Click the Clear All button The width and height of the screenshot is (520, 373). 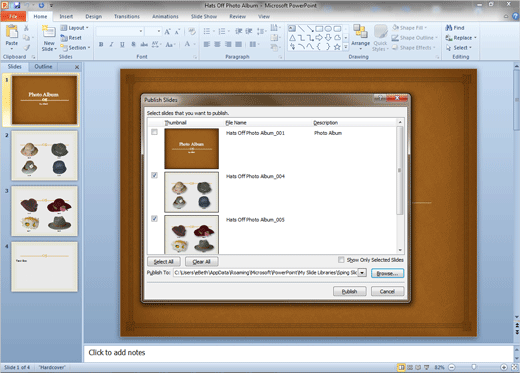pyautogui.click(x=202, y=262)
